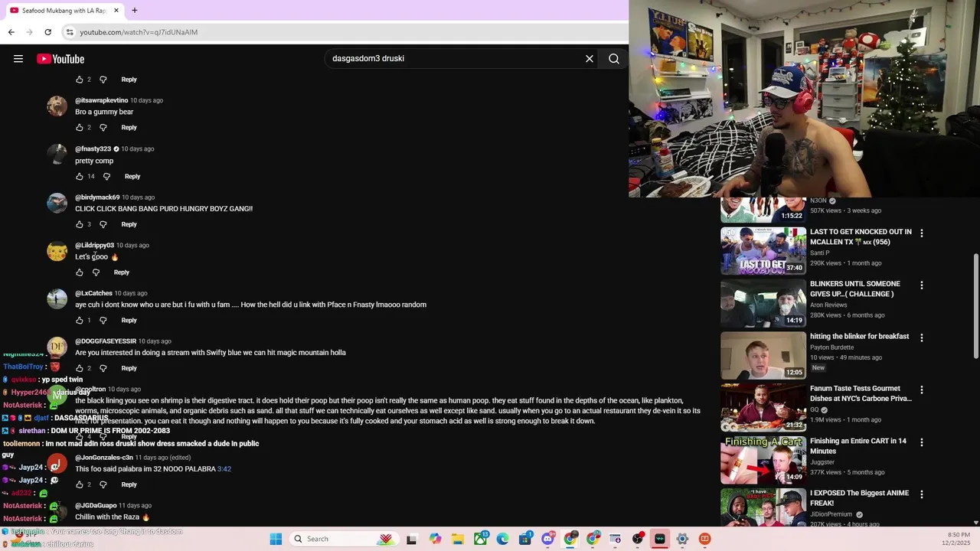
Task: Reply to the 'pretty comp' comment
Action: [132, 177]
